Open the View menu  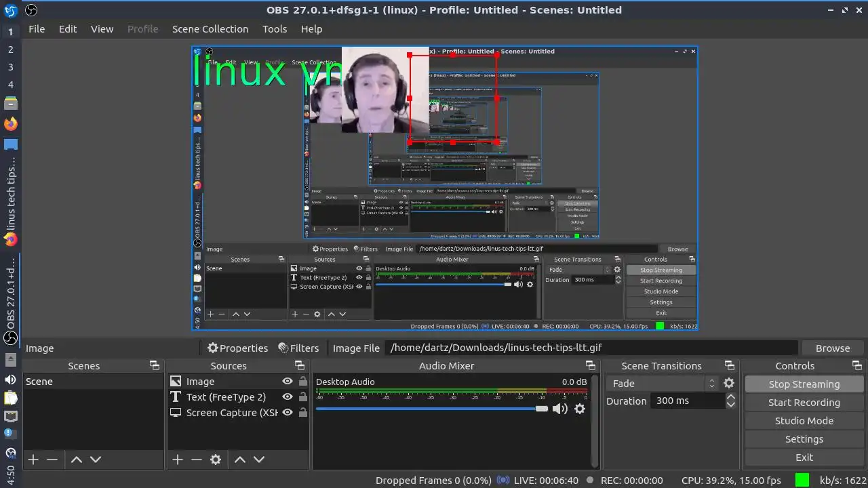click(x=102, y=29)
